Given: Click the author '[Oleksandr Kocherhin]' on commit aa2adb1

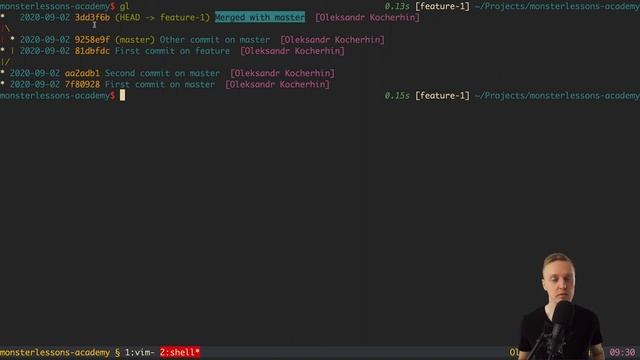Looking at the screenshot, I should [282, 73].
